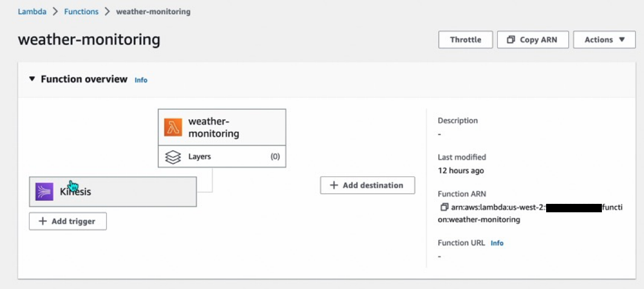Click the copy icon next to Function ARN

tap(444, 207)
